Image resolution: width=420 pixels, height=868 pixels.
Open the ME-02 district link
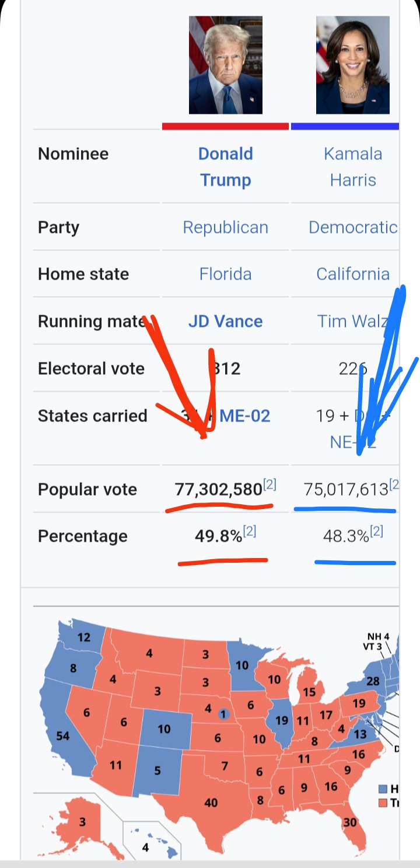click(x=245, y=416)
